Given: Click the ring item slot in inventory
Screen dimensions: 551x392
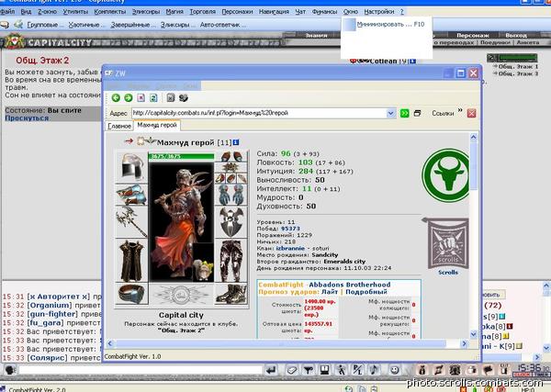Looking at the screenshot, I should tap(131, 294).
